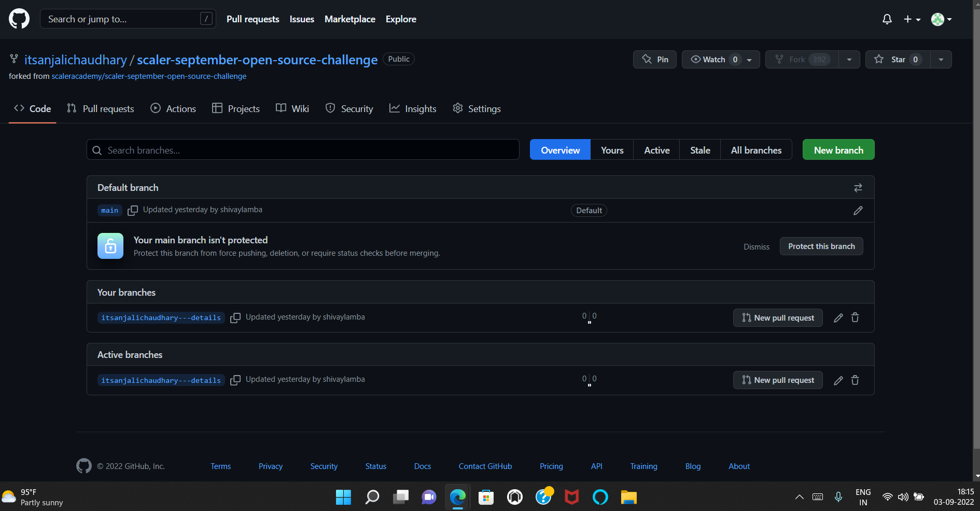Expand the Watch options dropdown
Viewport: 980px width, 511px height.
[x=750, y=59]
